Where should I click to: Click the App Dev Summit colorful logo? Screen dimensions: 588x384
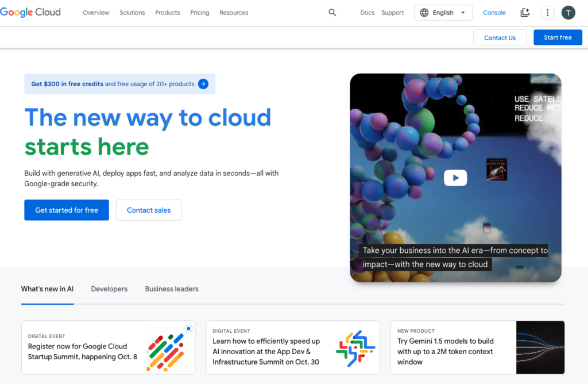click(x=355, y=349)
